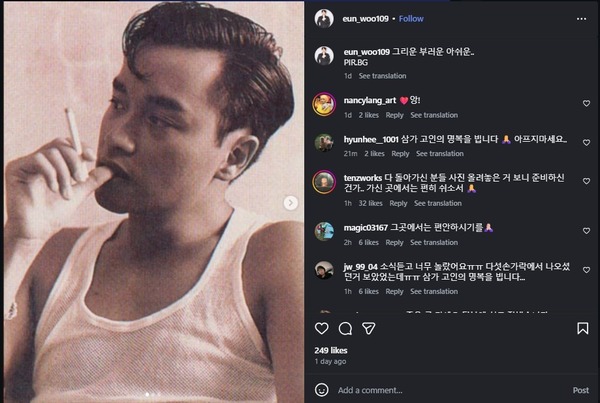Viewport: 600px width, 403px height.
Task: Follow the eun_woo109 account
Action: pos(412,18)
